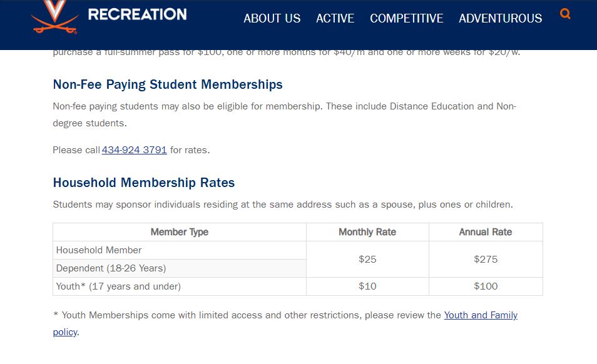Click the paragraph starting 'Non-fee paying students may also'
This screenshot has width=597, height=364.
(284, 114)
